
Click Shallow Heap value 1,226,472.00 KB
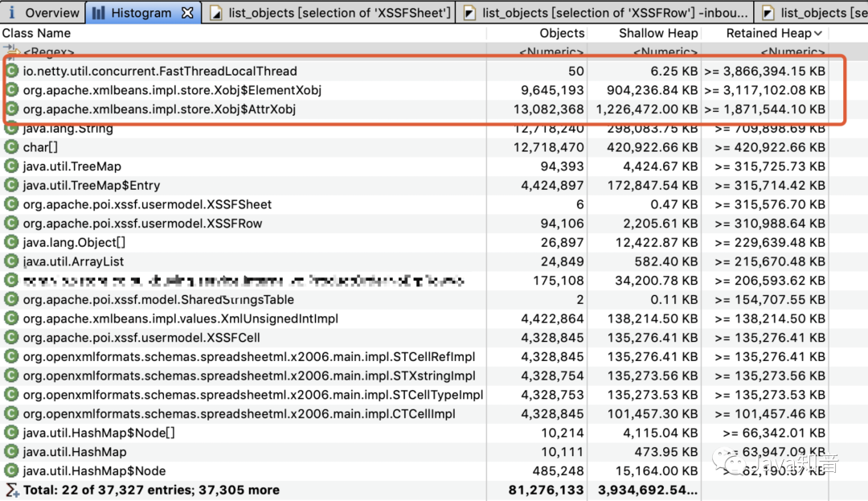(646, 109)
